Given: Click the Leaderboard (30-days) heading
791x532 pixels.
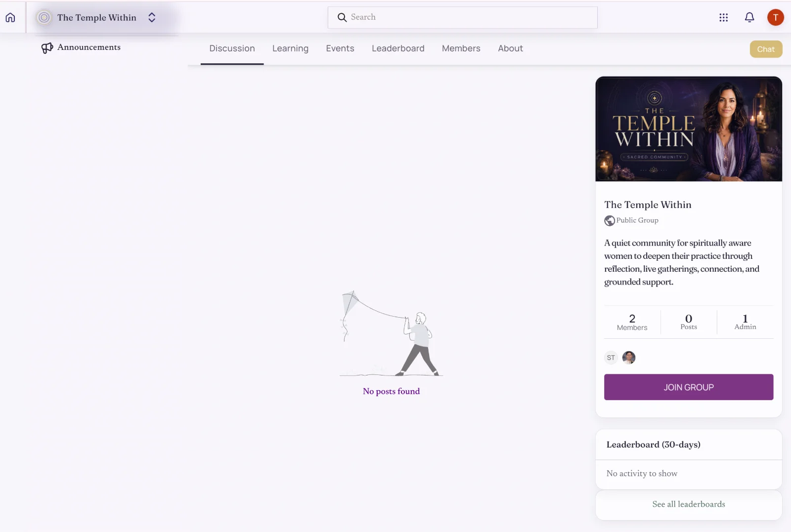Looking at the screenshot, I should point(653,445).
